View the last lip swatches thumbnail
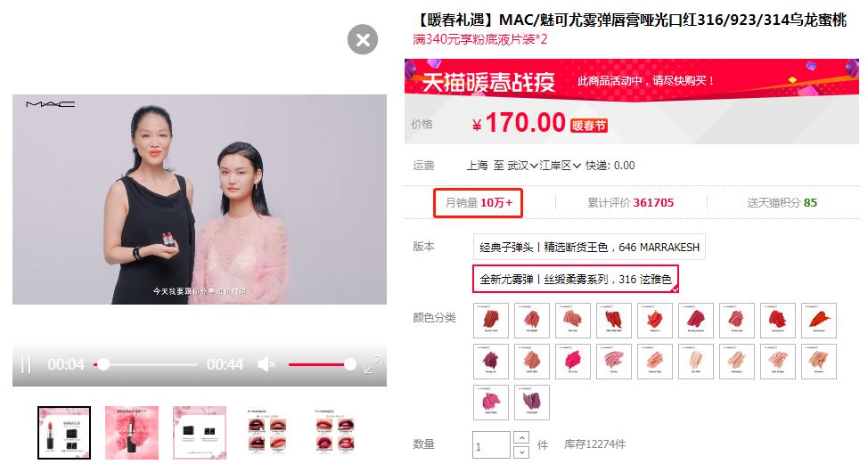 [x=335, y=433]
